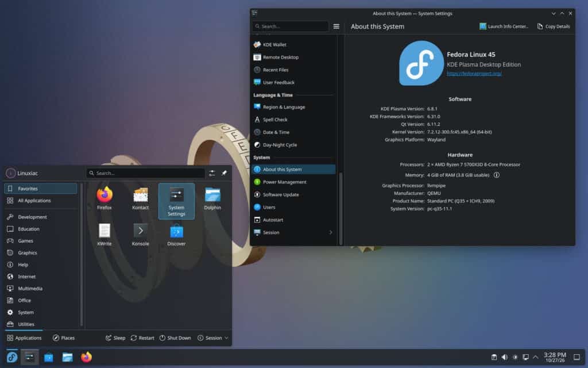Screen dimensions: 588x368
Task: Open Recent Files settings
Action: 293,70
